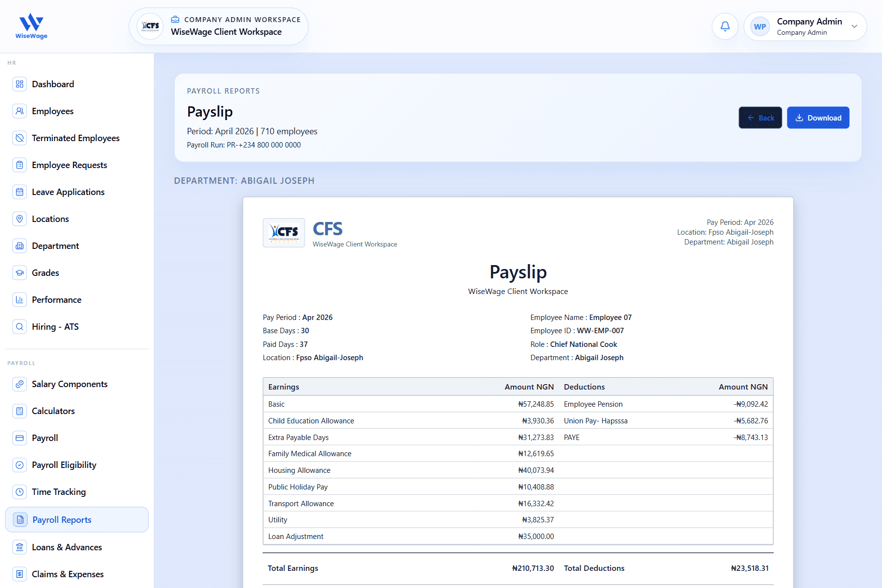Expand the Company Admin account chevron
The height and width of the screenshot is (588, 882).
click(x=855, y=26)
